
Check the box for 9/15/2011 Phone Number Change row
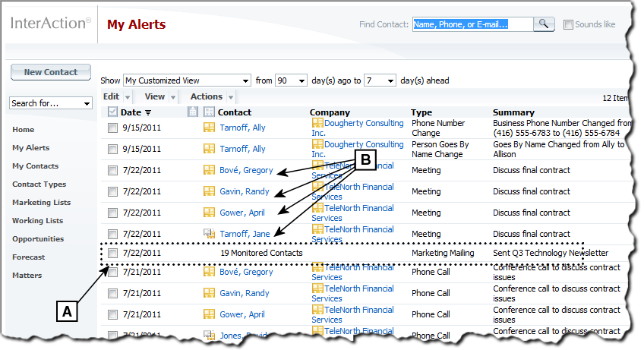(112, 128)
